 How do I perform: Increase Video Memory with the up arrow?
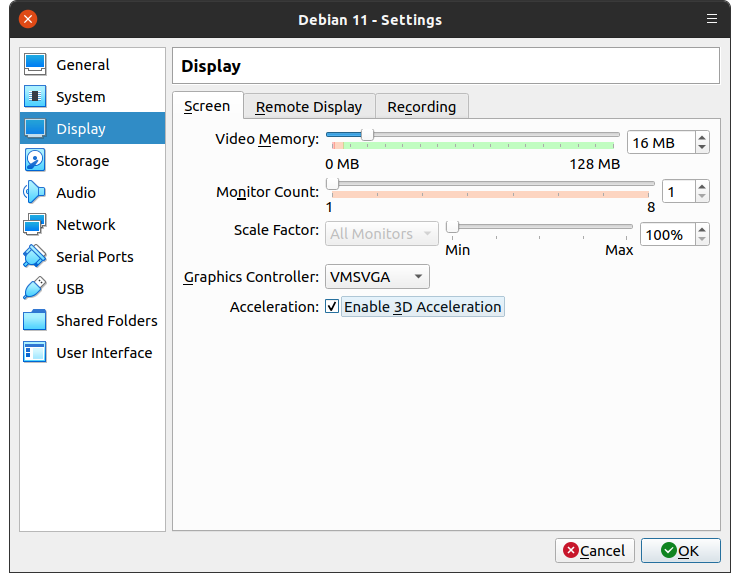click(x=702, y=138)
